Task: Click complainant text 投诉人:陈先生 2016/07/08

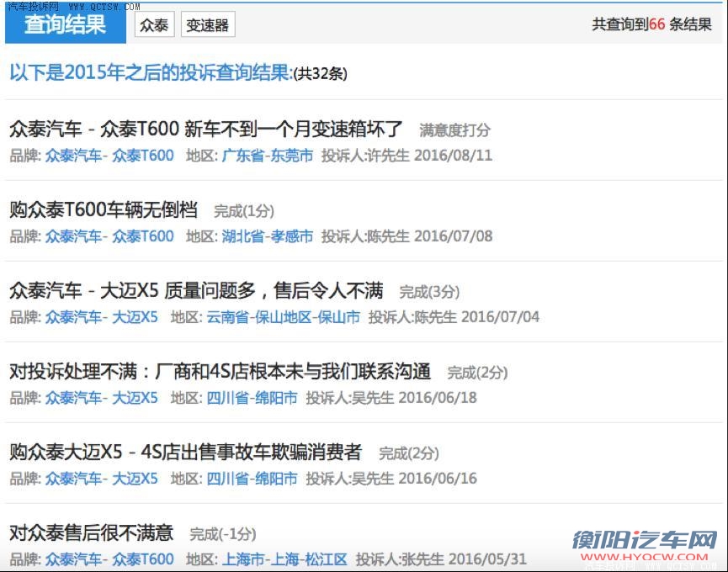Action: click(x=407, y=236)
